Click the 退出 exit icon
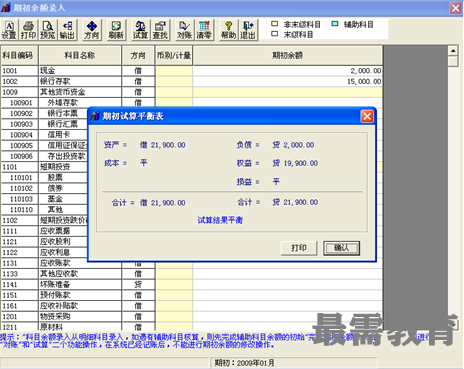The image size is (464, 369). pyautogui.click(x=248, y=30)
